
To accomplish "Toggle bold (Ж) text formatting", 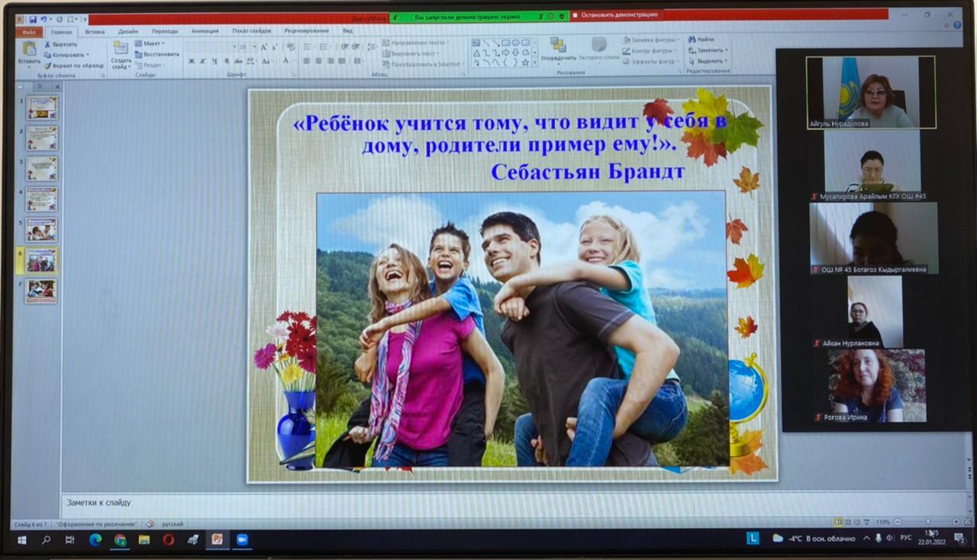I will 191,61.
